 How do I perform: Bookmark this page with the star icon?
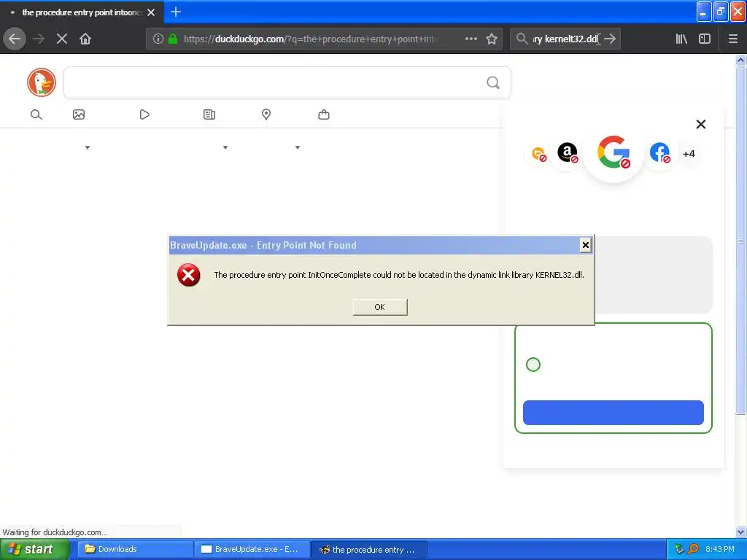pyautogui.click(x=492, y=39)
